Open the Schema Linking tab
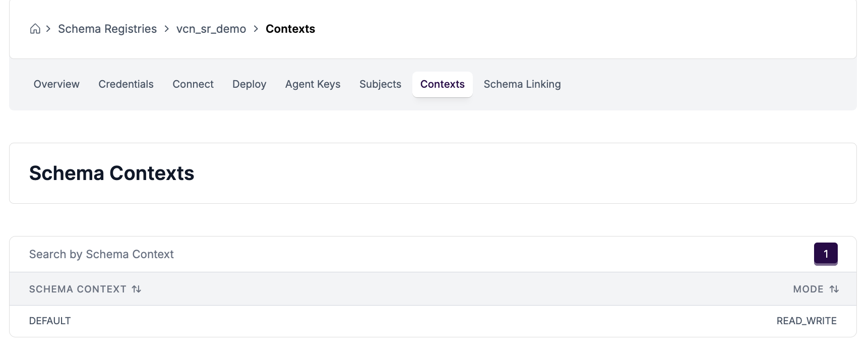 [x=522, y=84]
